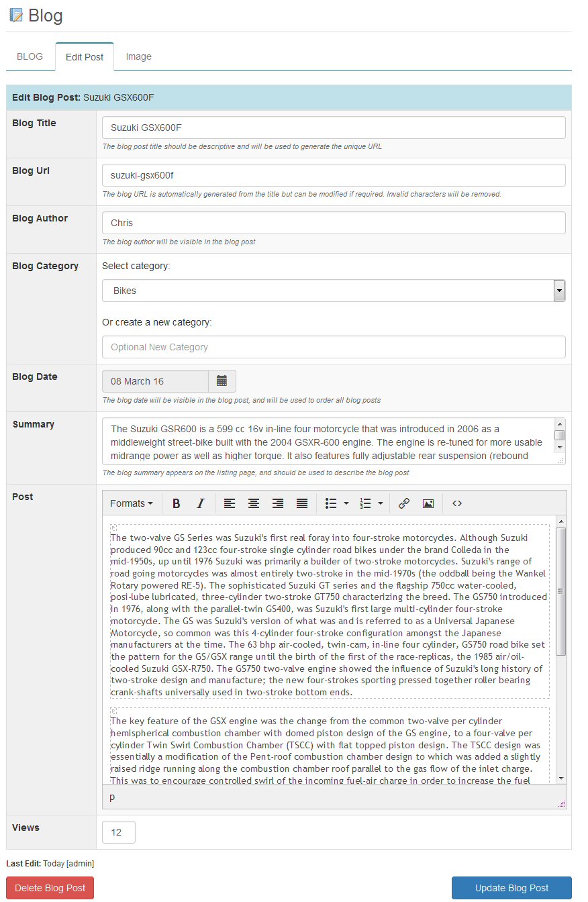Click the Blog notepad icon in the header
588x902 pixels.
pos(15,15)
